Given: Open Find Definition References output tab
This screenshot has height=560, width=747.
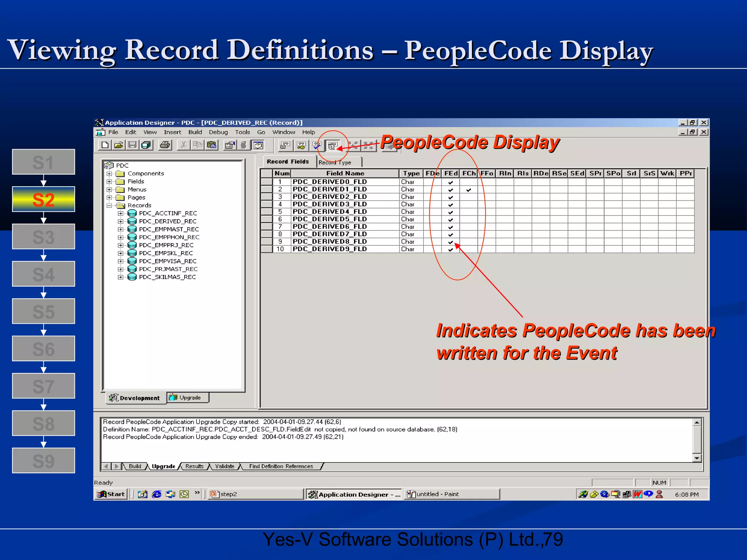Looking at the screenshot, I should 281,466.
